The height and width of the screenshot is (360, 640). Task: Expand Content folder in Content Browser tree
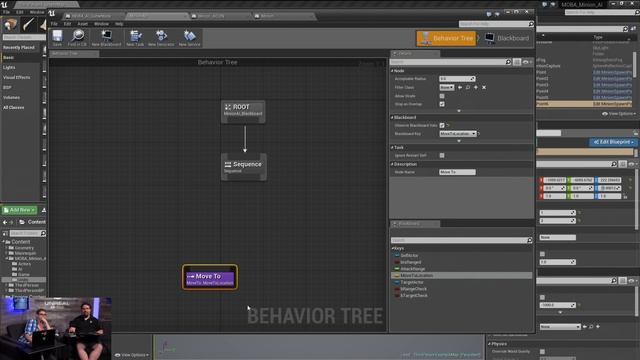(4, 242)
